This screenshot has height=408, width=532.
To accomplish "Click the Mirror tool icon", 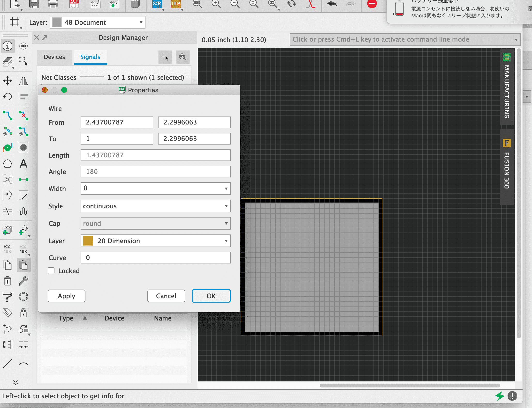I will pyautogui.click(x=23, y=81).
